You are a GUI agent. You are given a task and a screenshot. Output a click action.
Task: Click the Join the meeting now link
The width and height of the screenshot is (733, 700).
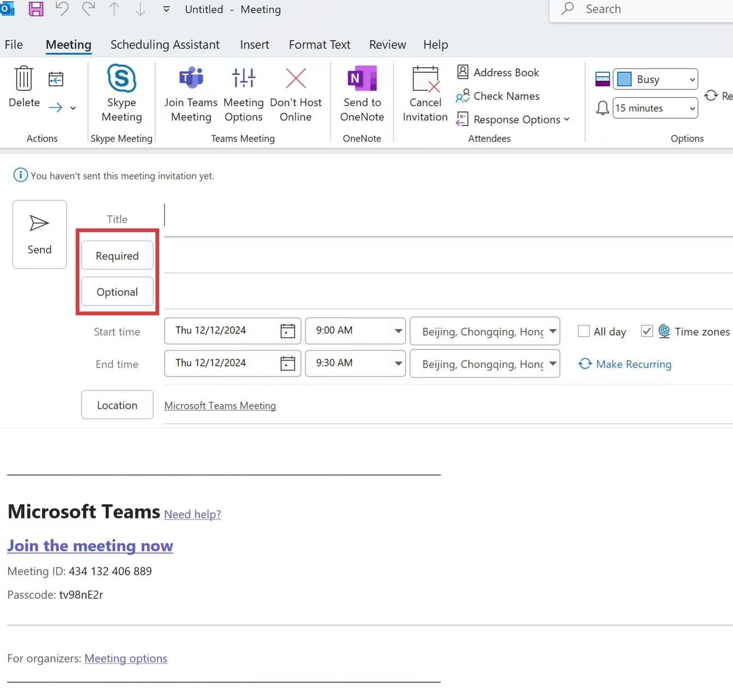click(x=90, y=546)
